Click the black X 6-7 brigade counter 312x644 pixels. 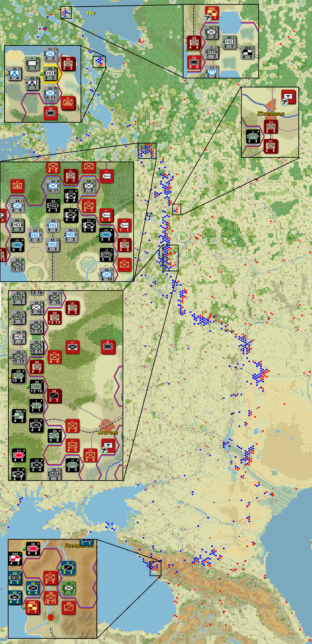(x=18, y=474)
